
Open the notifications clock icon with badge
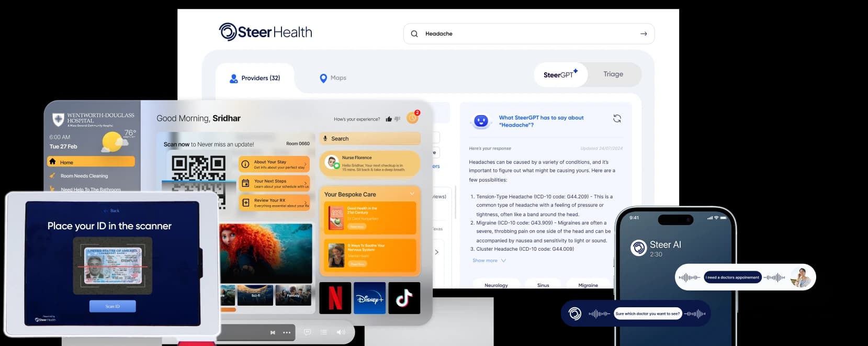click(x=412, y=118)
